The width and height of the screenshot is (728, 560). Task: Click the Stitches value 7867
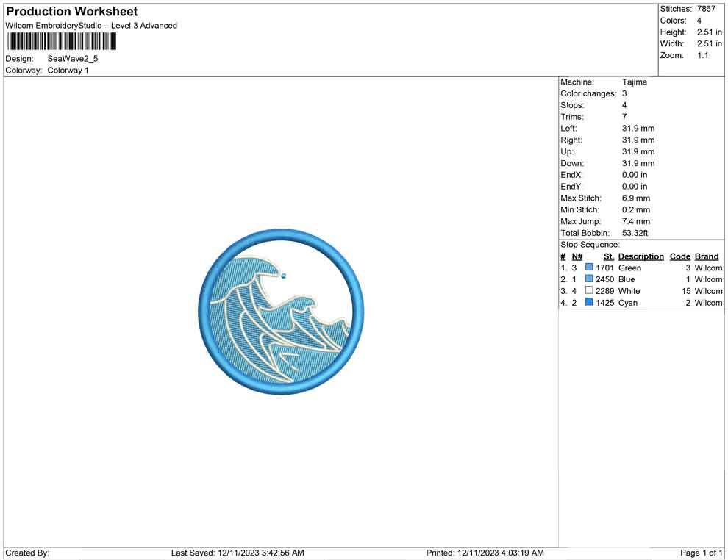coord(706,9)
